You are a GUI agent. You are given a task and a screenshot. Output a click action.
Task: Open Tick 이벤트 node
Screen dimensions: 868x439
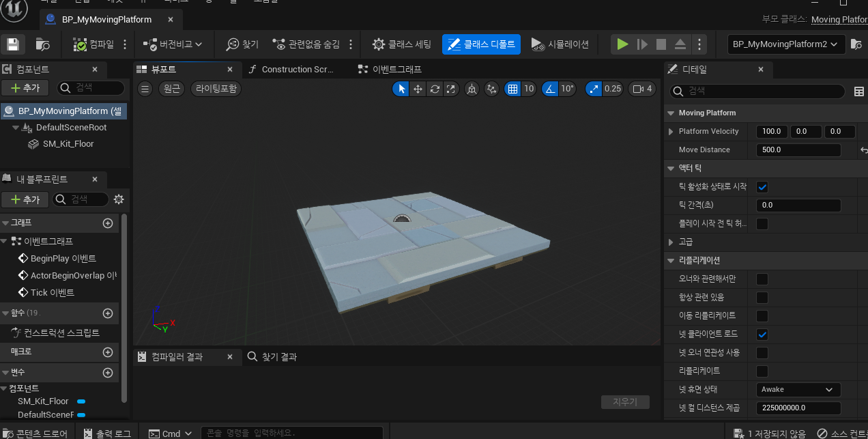pyautogui.click(x=45, y=292)
